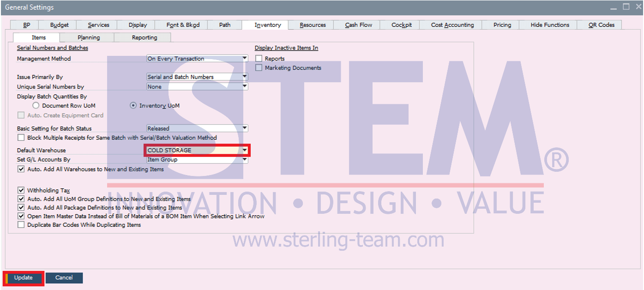Uncheck Auto. Add All Warehouses option
This screenshot has height=290, width=644.
click(21, 169)
